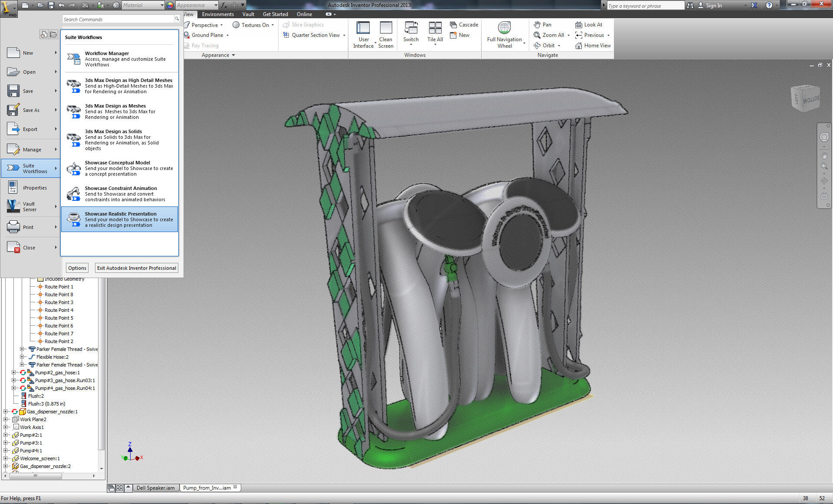Click Cascade windows icon
The image size is (833, 504).
click(453, 25)
